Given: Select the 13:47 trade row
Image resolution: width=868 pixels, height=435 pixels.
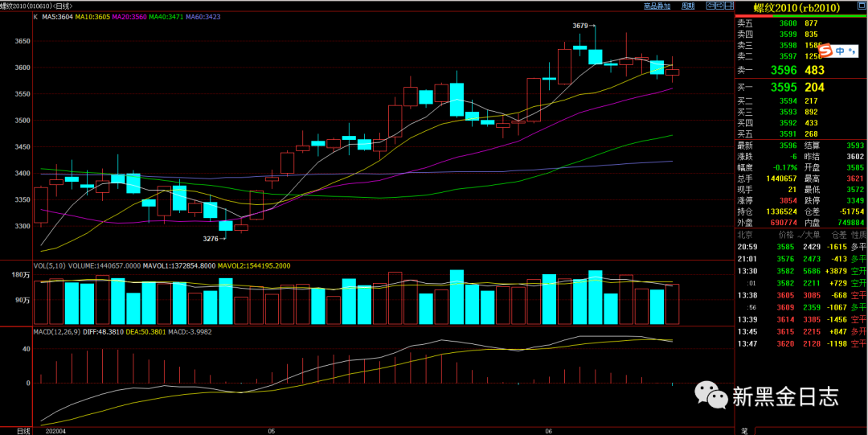Looking at the screenshot, I should pyautogui.click(x=801, y=343).
